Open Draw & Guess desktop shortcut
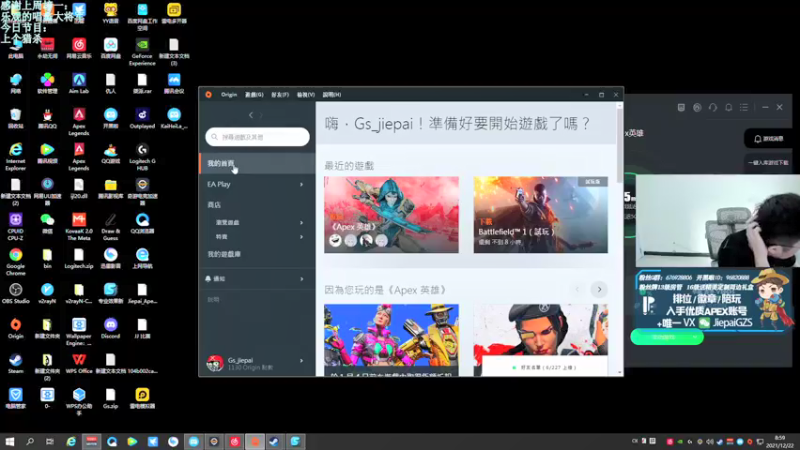This screenshot has height=450, width=800. 111,227
